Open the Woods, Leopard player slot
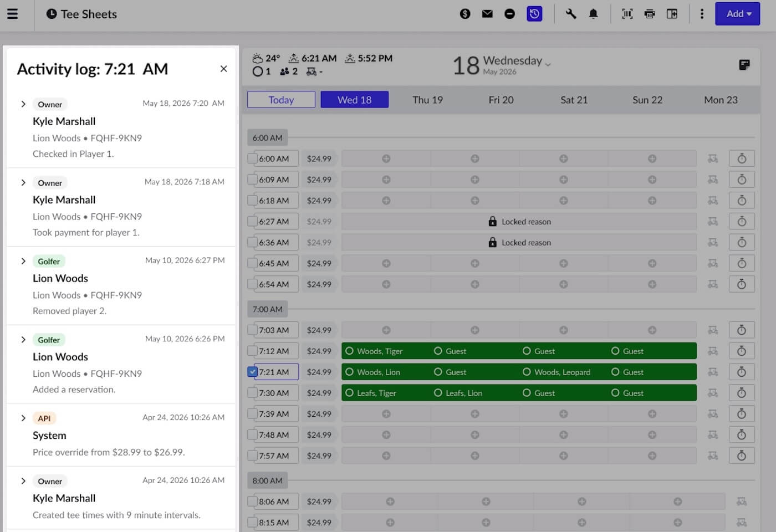Image resolution: width=776 pixels, height=532 pixels. point(562,372)
